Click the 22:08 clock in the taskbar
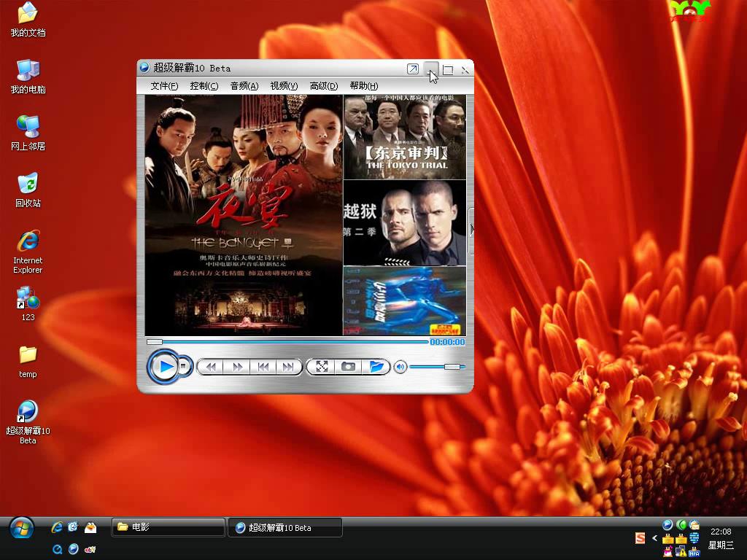This screenshot has height=560, width=747. pos(720,532)
